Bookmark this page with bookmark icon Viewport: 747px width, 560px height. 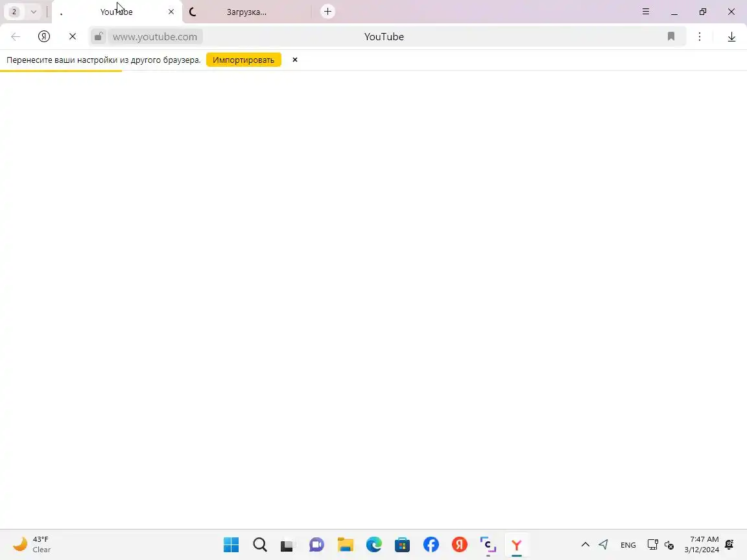point(670,36)
